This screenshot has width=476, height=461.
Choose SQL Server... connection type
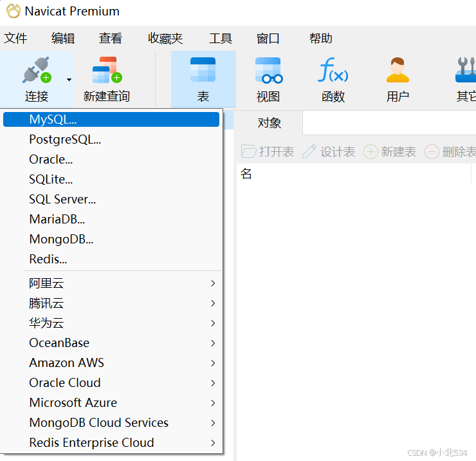click(x=111, y=200)
